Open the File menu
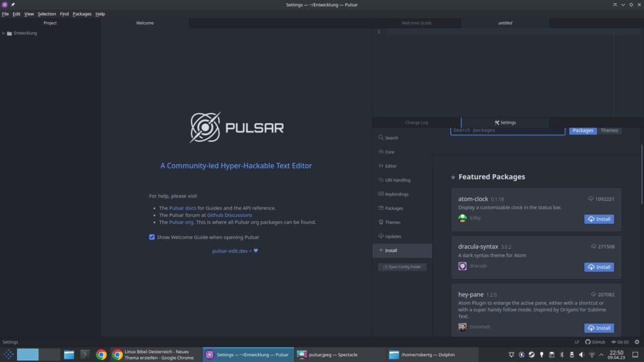The height and width of the screenshot is (362, 644). click(x=5, y=14)
